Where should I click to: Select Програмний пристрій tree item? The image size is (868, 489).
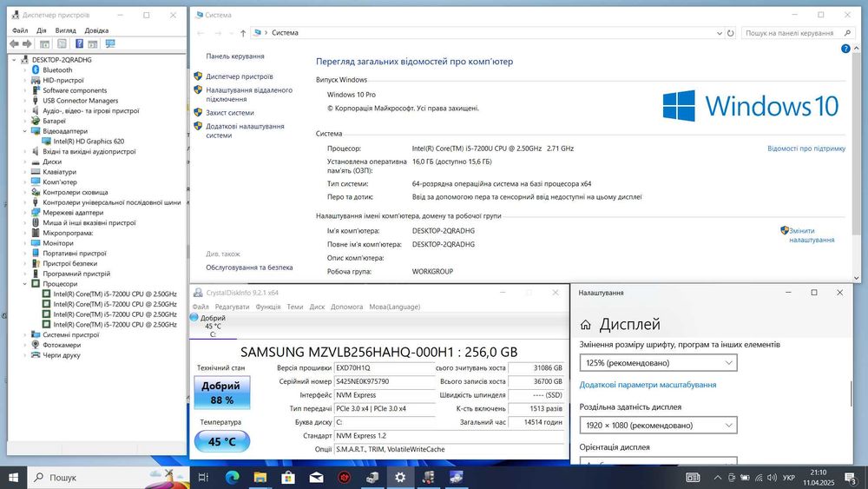coord(76,274)
